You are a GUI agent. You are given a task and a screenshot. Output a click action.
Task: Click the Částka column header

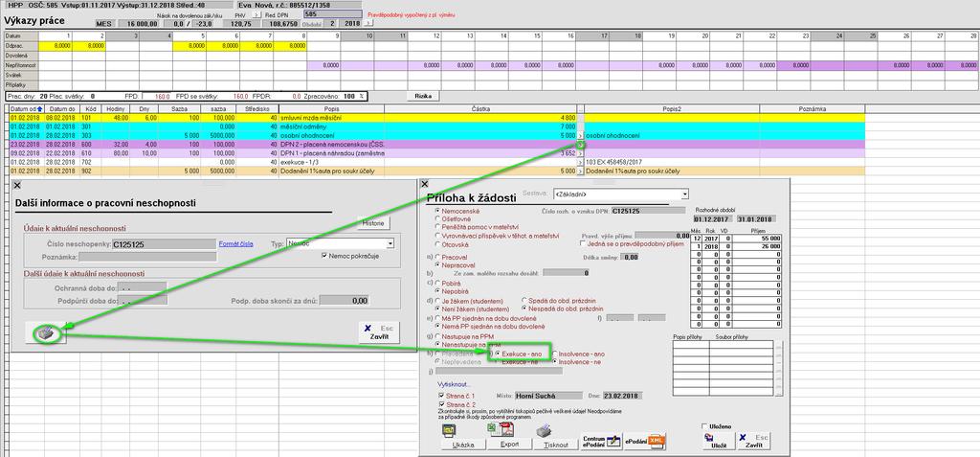(x=480, y=109)
